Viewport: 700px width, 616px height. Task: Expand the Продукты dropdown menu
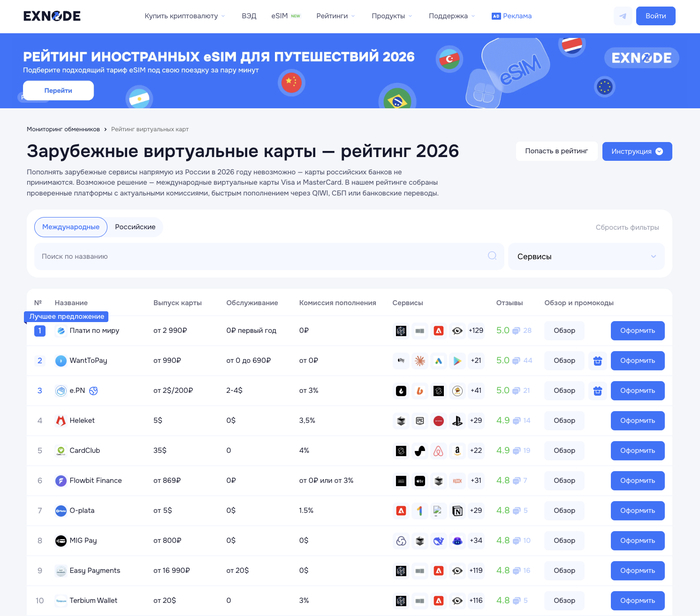point(392,16)
